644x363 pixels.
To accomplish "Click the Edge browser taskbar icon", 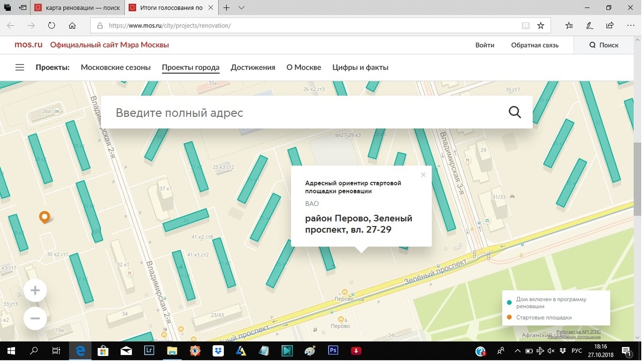I will [80, 351].
